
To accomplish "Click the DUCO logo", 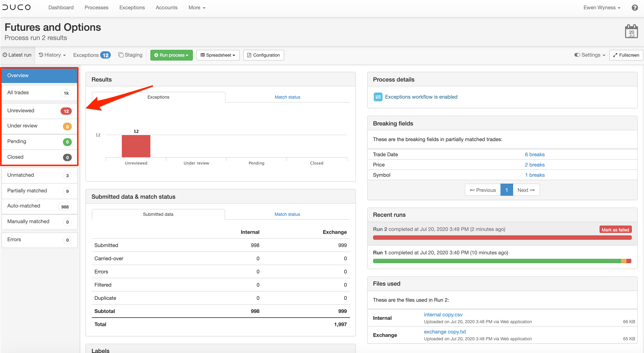I will (17, 7).
